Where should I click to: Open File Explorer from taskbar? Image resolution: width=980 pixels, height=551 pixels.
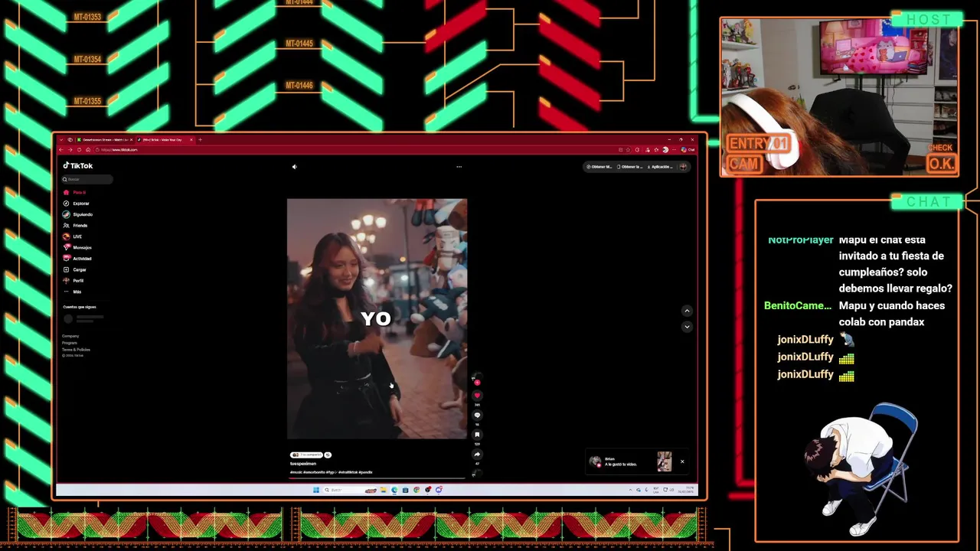tap(384, 490)
